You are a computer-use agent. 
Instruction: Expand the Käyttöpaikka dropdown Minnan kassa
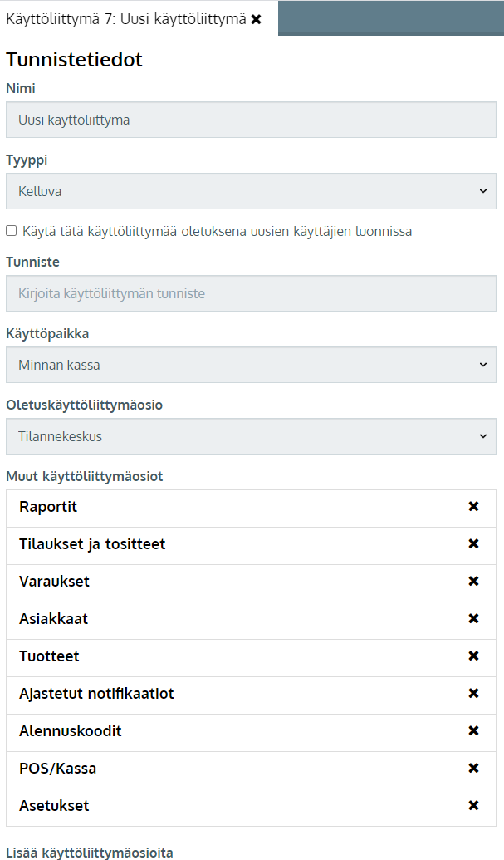(x=251, y=365)
